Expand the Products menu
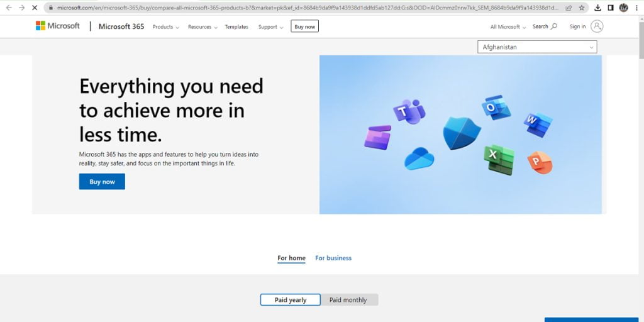This screenshot has height=322, width=644. coord(166,26)
